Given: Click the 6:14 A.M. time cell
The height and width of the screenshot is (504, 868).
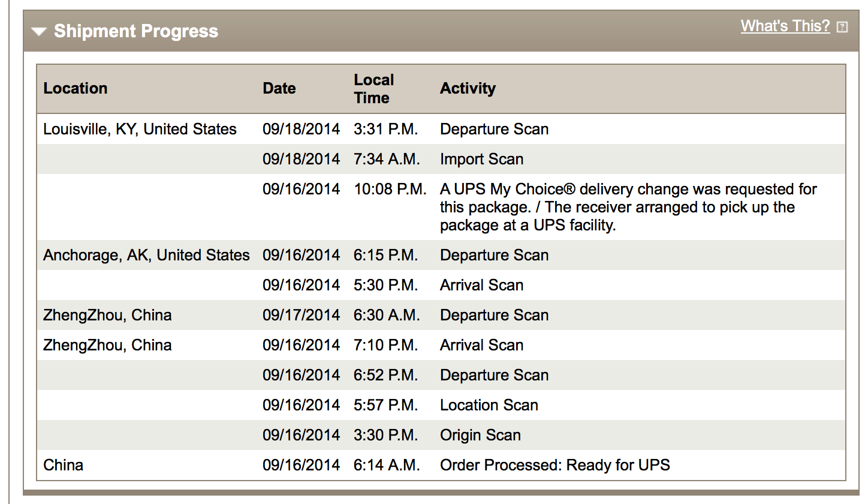Looking at the screenshot, I should (x=386, y=465).
